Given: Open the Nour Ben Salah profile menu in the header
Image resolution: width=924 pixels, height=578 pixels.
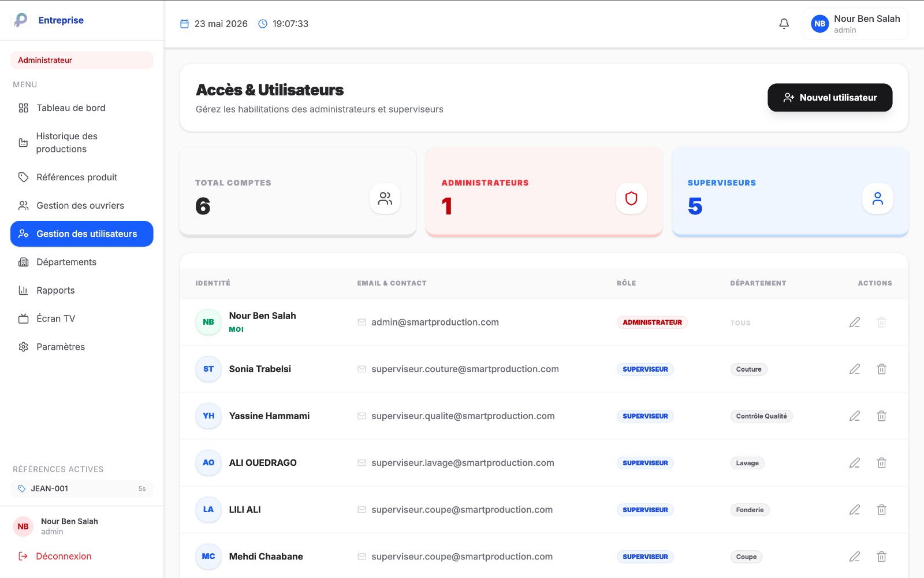Looking at the screenshot, I should (855, 24).
